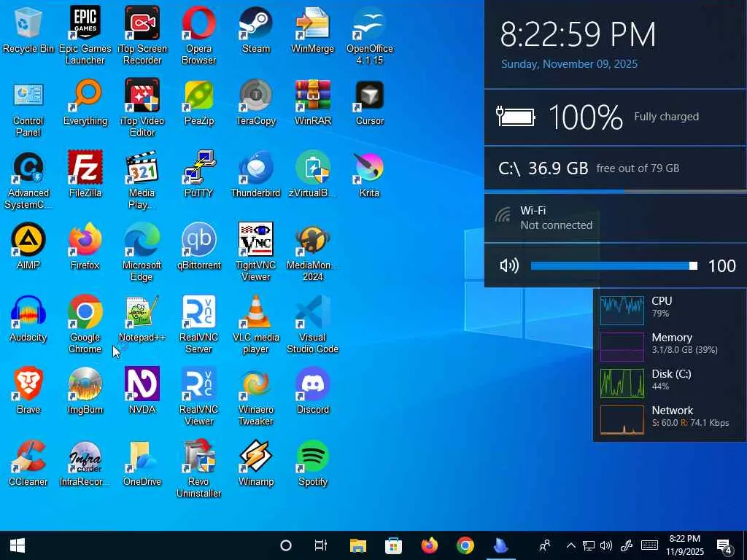The image size is (747, 560).
Task: Launch the Everything search shortcut
Action: [85, 104]
